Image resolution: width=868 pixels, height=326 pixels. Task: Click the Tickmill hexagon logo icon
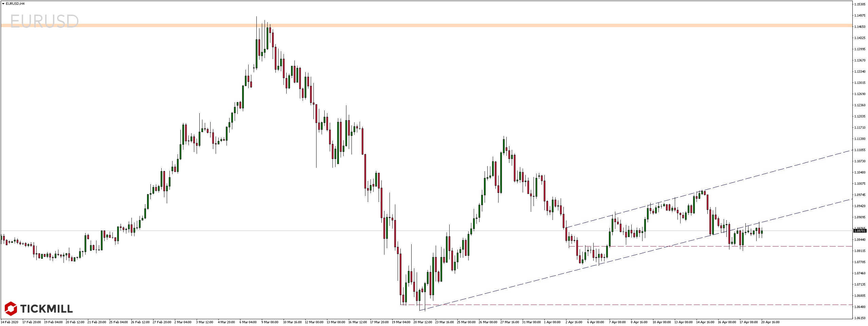pos(11,308)
